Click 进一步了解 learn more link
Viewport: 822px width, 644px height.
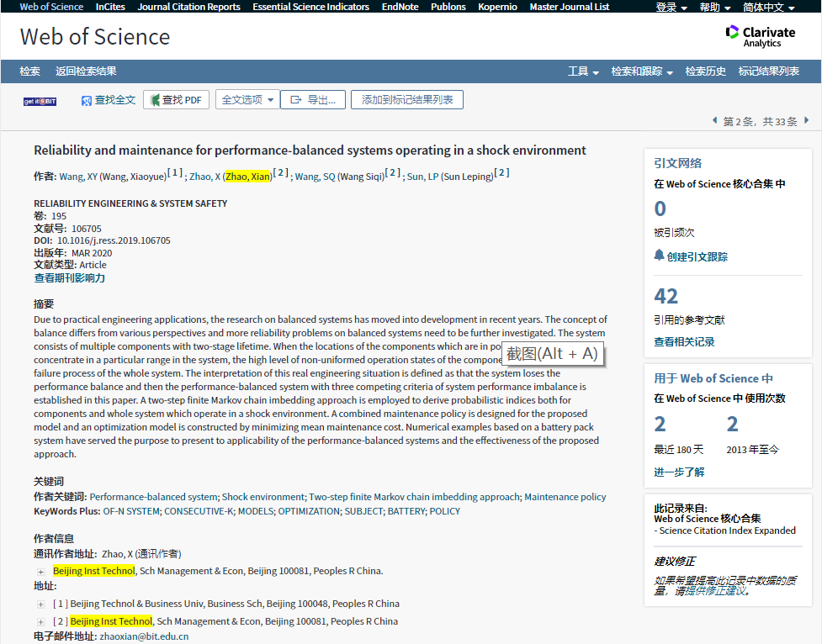679,472
